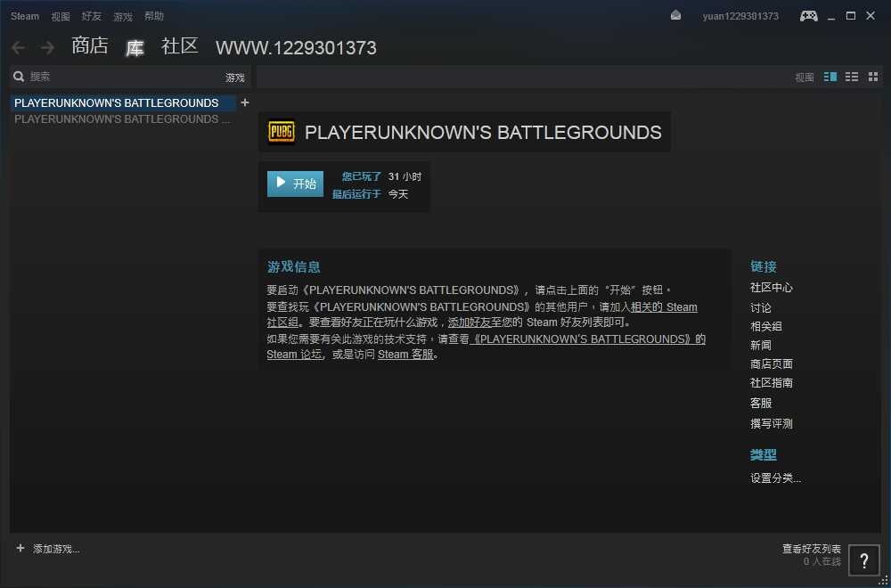Go to the 库 tab
Screen dimensions: 891x588
[135, 48]
